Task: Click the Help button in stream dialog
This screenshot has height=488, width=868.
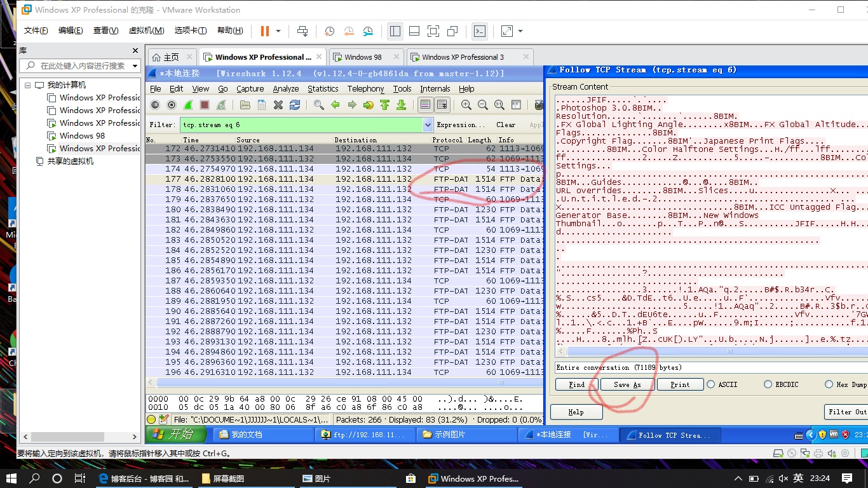Action: pyautogui.click(x=576, y=412)
